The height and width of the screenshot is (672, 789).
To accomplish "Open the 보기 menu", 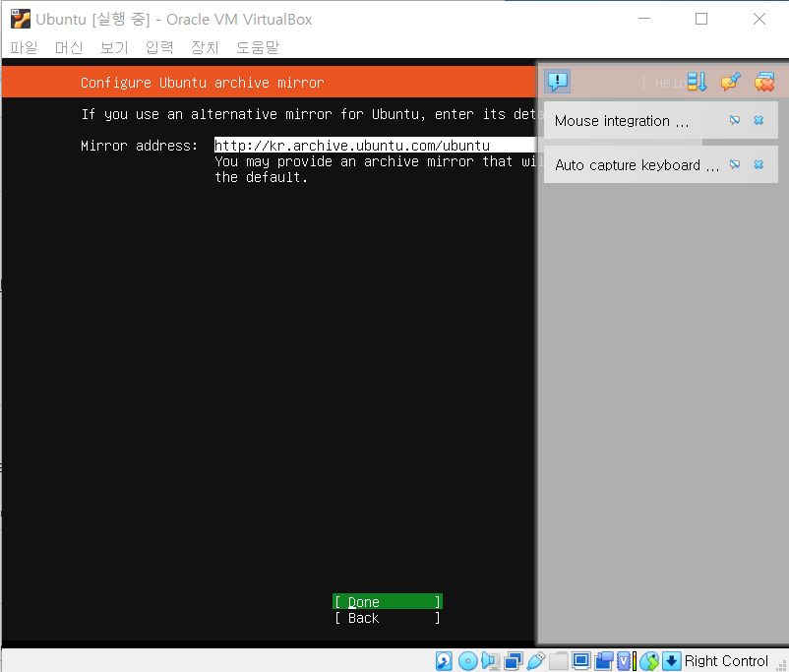I will 114,47.
